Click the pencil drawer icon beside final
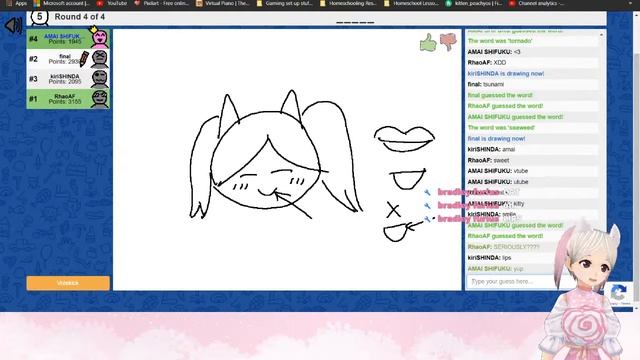 click(84, 59)
